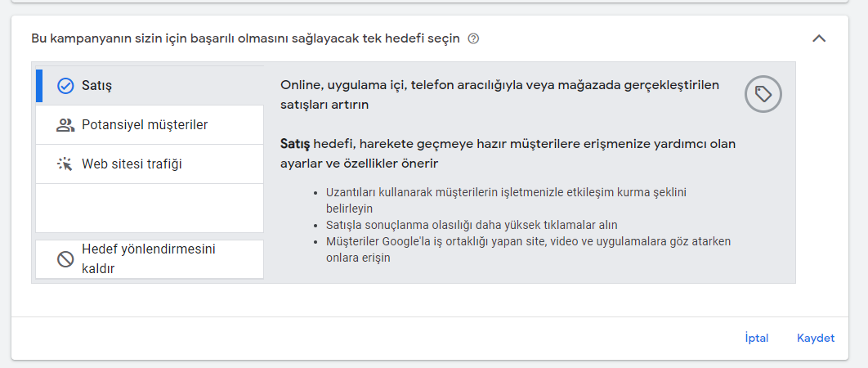Click the people icon for Potansiyel müşteriler
Screen dimensions: 868x368
[x=65, y=125]
